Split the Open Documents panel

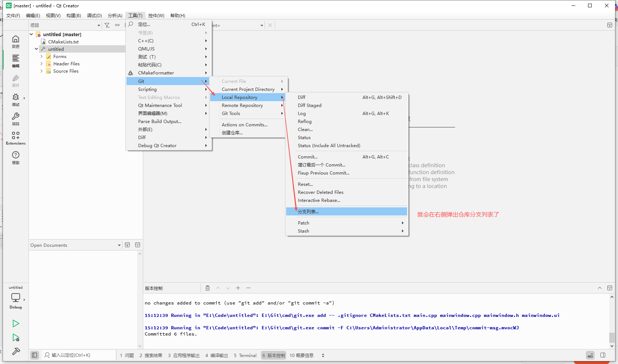128,245
